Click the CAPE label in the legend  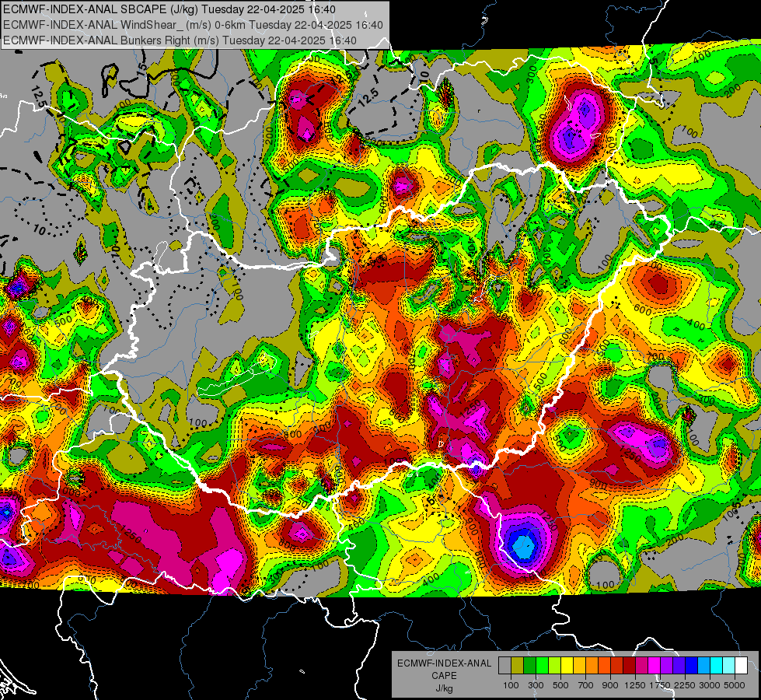pyautogui.click(x=444, y=676)
